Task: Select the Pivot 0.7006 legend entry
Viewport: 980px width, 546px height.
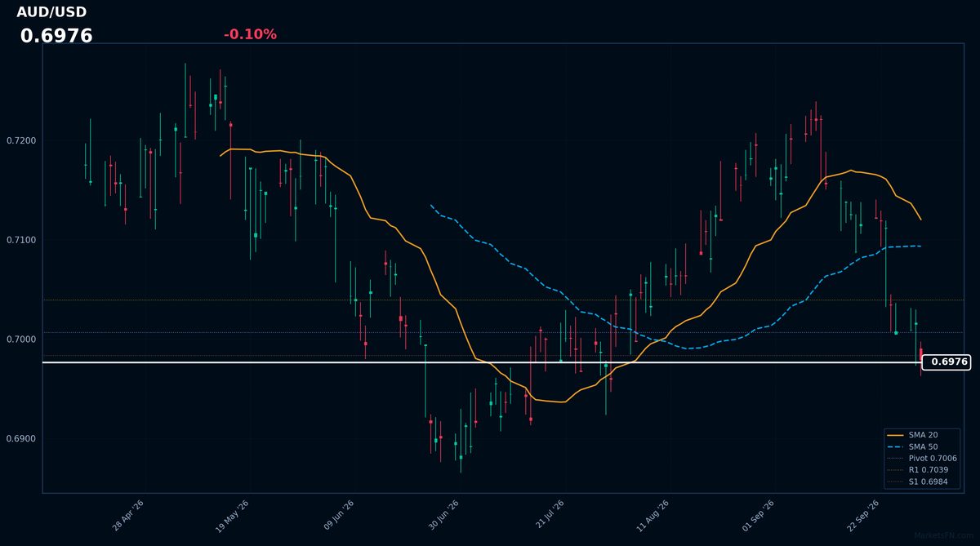Action: tap(922, 459)
